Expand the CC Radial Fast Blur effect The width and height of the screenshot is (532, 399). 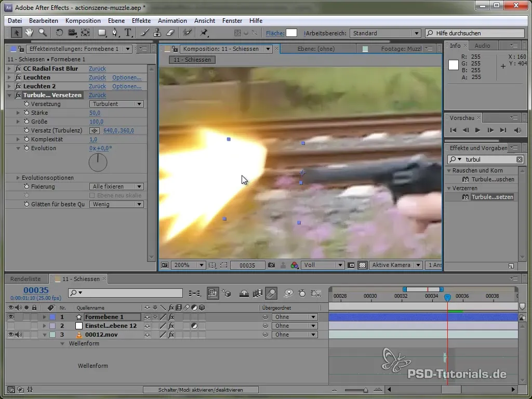9,69
